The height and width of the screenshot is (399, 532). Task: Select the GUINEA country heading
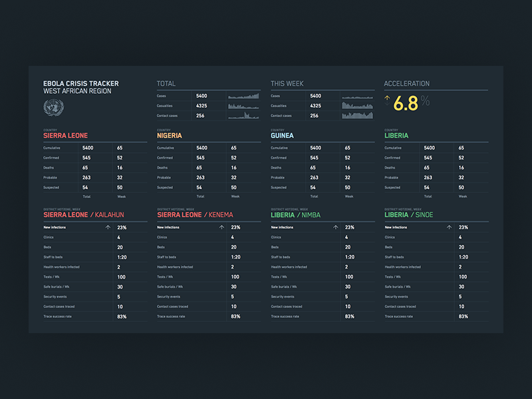point(281,135)
